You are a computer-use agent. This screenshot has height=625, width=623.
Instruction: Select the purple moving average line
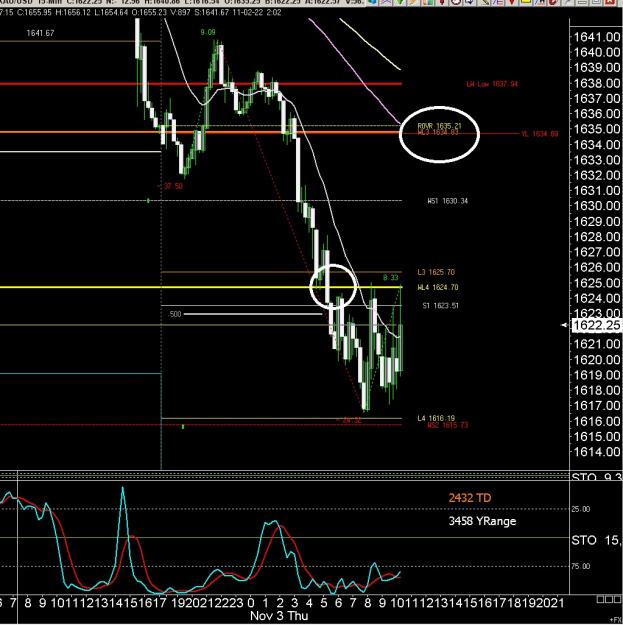tap(355, 72)
